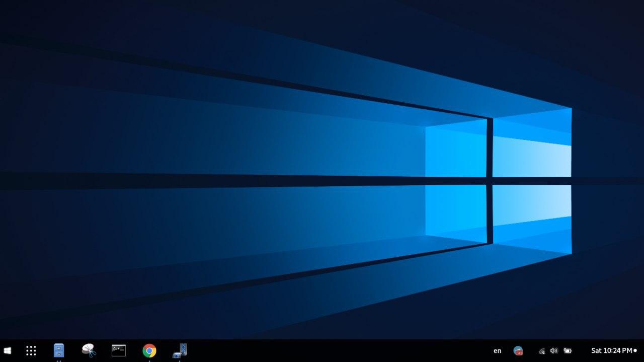Check the battery status icon

pos(568,350)
